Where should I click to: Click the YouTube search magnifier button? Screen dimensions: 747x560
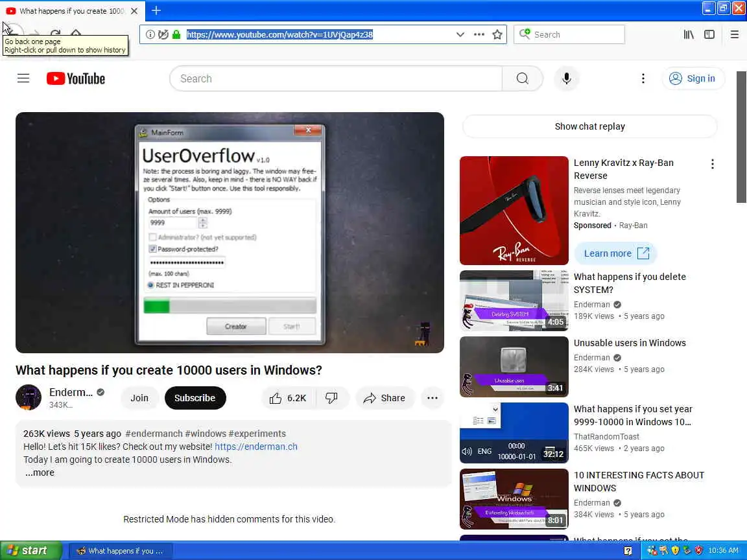pos(523,78)
